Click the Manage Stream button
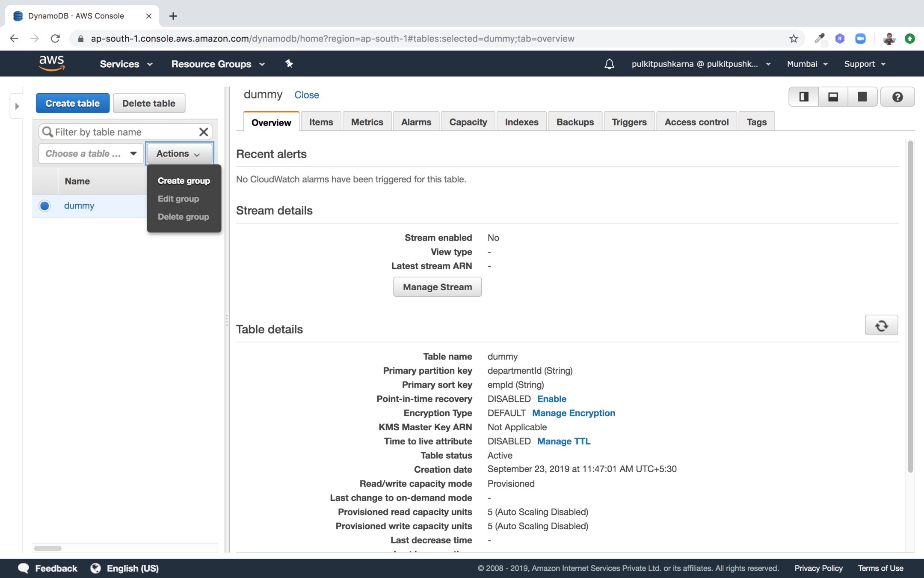This screenshot has width=924, height=578. click(437, 287)
